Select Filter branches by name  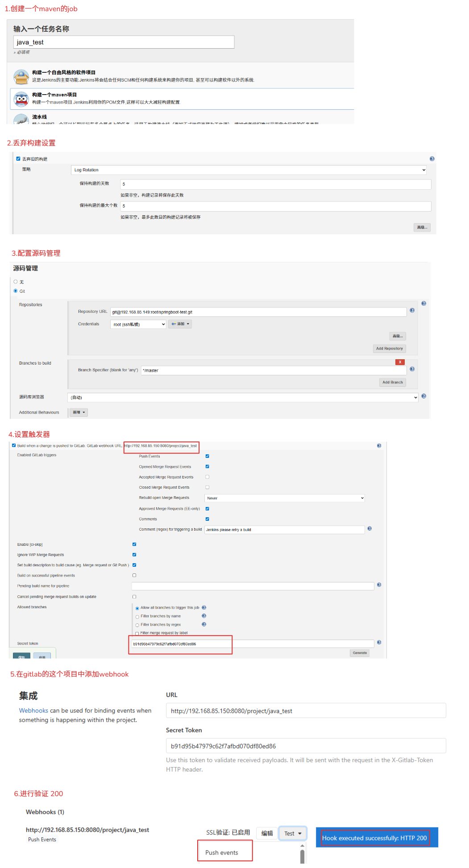(x=137, y=616)
